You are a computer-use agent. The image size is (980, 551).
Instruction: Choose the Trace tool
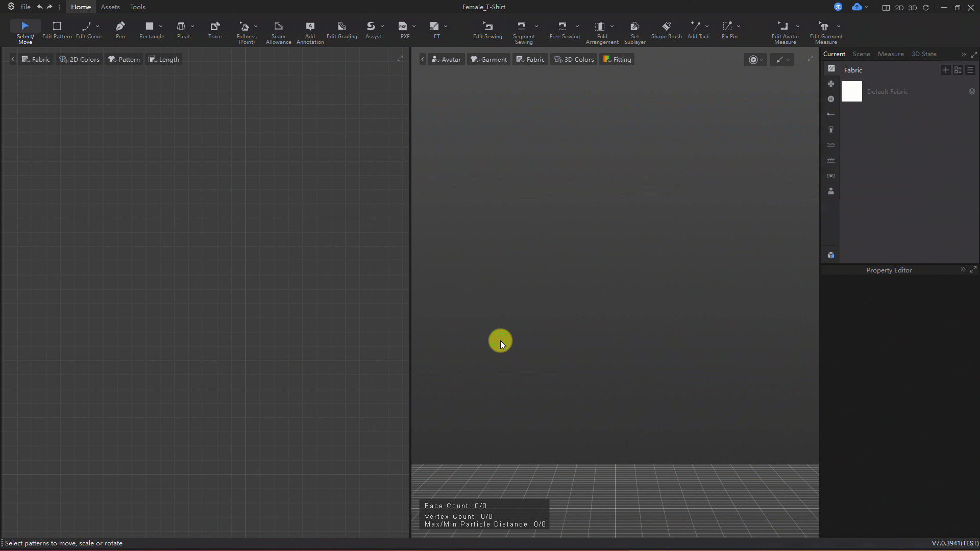point(215,30)
